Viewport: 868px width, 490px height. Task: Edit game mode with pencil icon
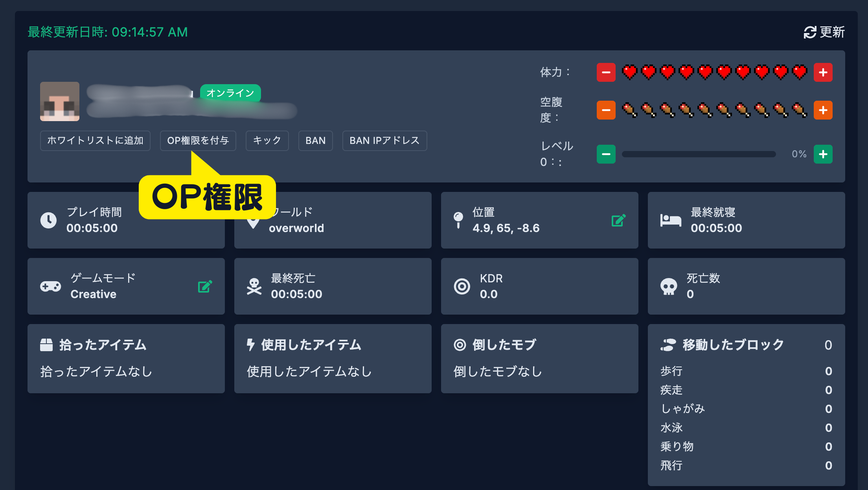click(205, 286)
